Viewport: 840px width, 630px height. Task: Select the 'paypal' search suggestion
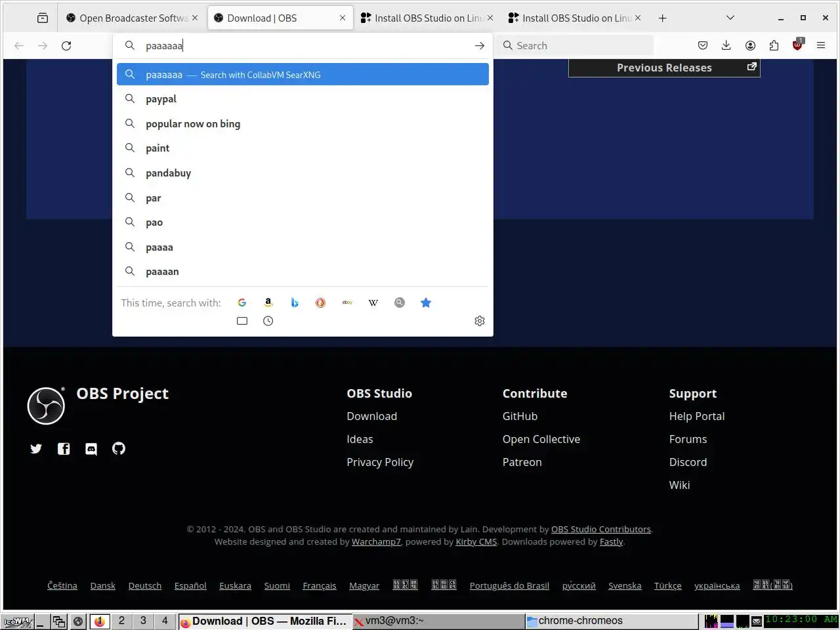pyautogui.click(x=303, y=99)
